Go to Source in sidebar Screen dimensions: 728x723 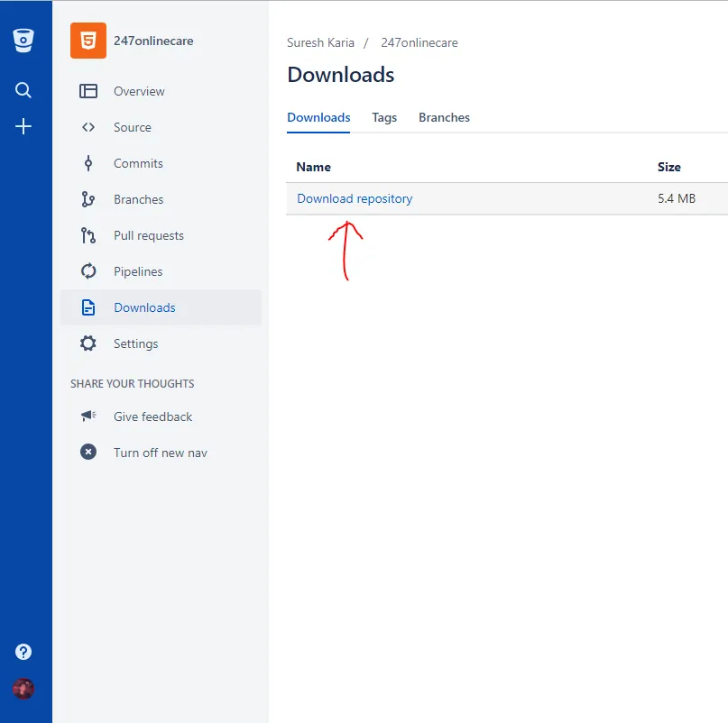pyautogui.click(x=133, y=127)
